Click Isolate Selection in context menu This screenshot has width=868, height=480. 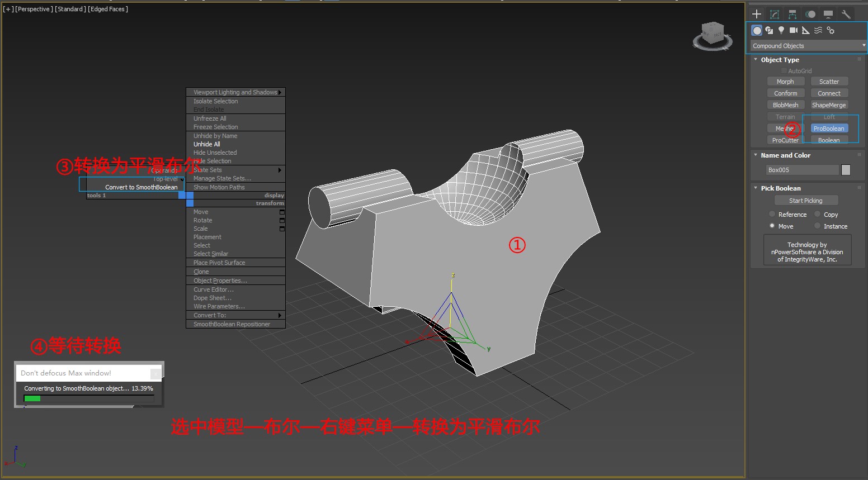point(216,101)
